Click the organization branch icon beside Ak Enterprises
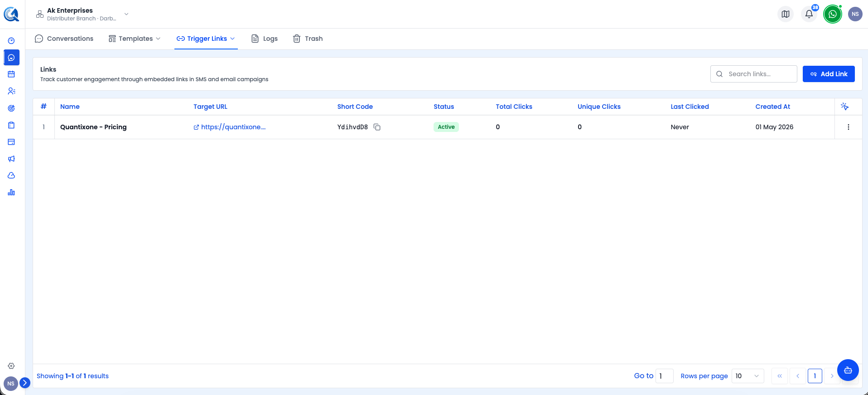This screenshot has width=868, height=395. (x=40, y=14)
